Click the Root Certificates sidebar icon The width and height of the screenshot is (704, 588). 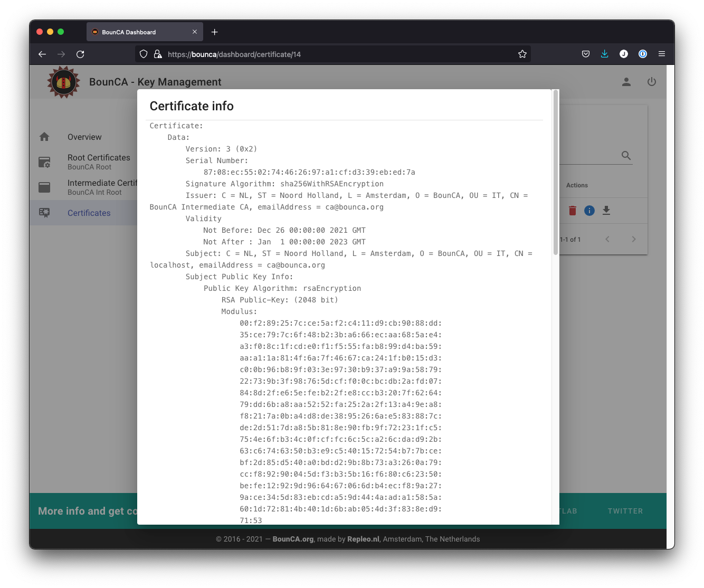coord(44,162)
